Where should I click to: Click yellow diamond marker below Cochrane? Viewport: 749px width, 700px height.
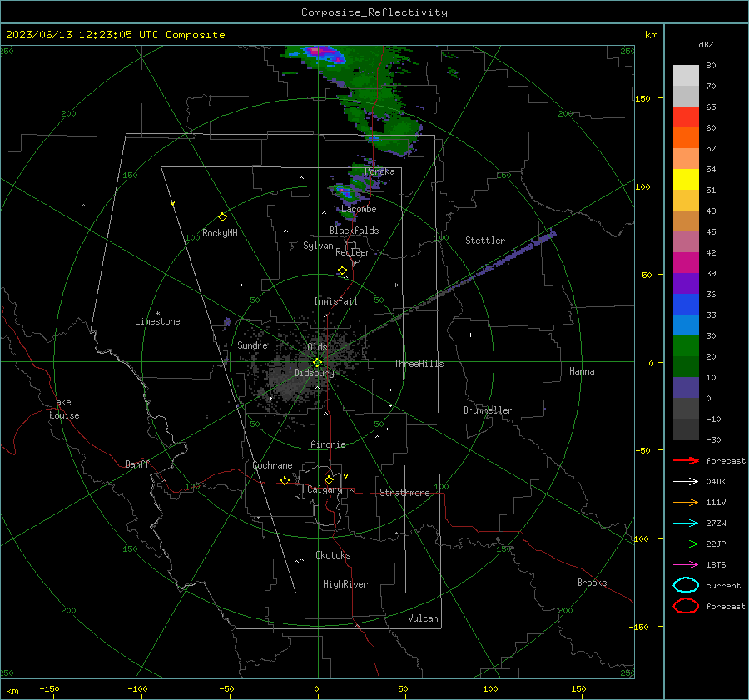tap(285, 481)
